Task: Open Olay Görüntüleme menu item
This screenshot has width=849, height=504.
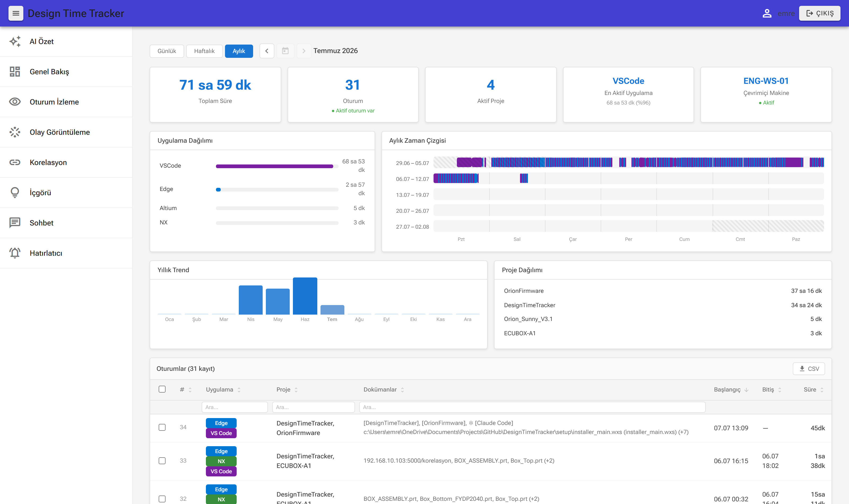Action: point(66,132)
